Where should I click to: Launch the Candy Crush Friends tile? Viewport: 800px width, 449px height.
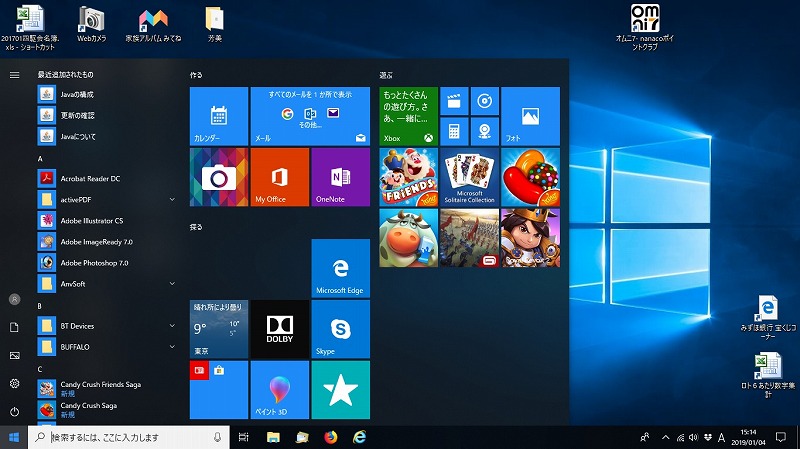point(408,177)
